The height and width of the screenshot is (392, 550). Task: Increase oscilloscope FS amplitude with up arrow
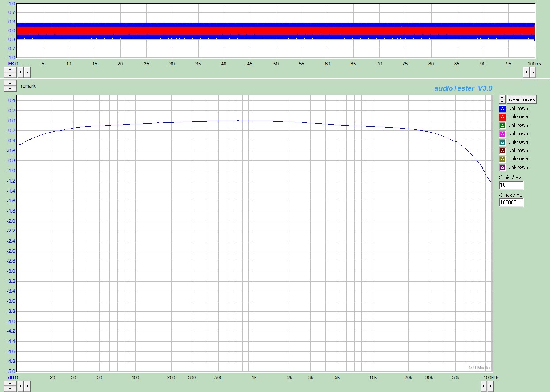point(10,69)
